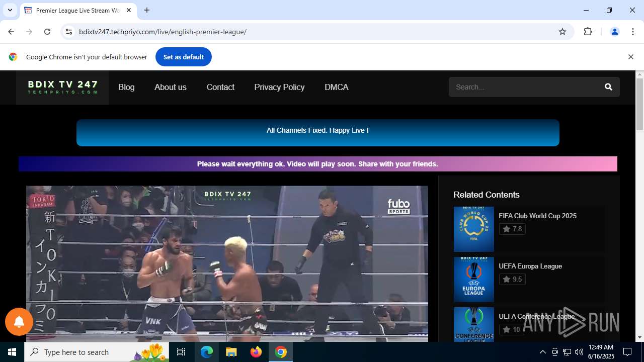Image resolution: width=644 pixels, height=362 pixels.
Task: Open a new browser tab
Action: pos(147,10)
